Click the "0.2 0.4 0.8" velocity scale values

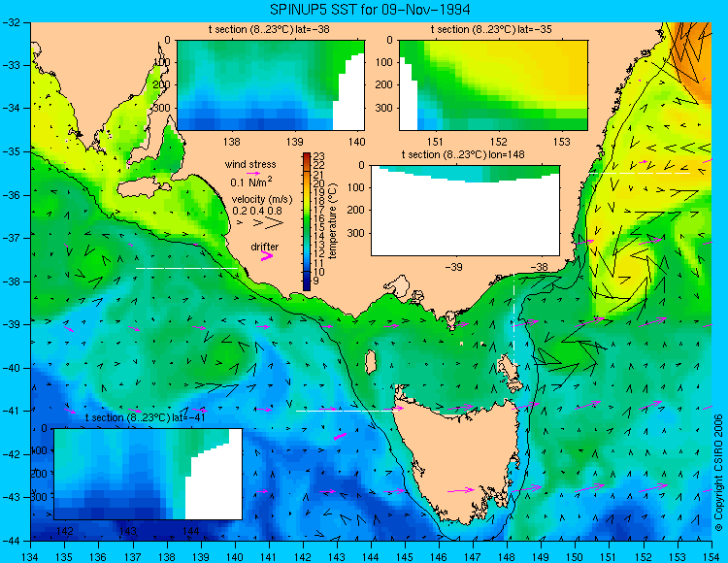pos(257,212)
